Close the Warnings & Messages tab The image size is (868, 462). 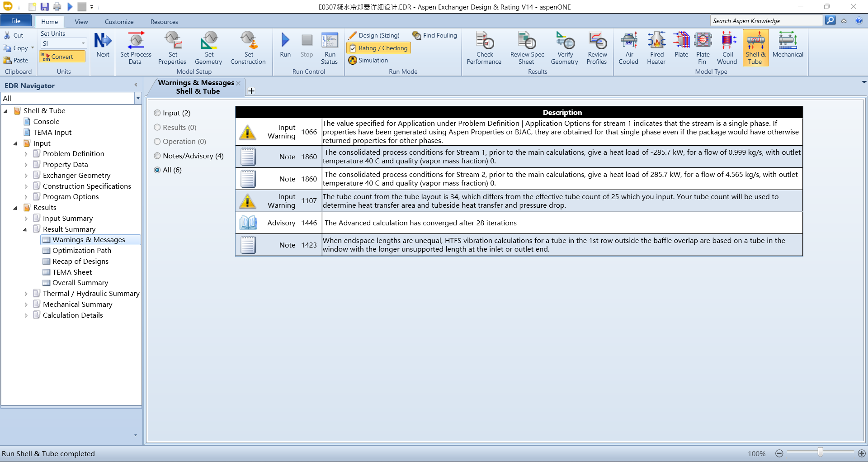pos(238,83)
